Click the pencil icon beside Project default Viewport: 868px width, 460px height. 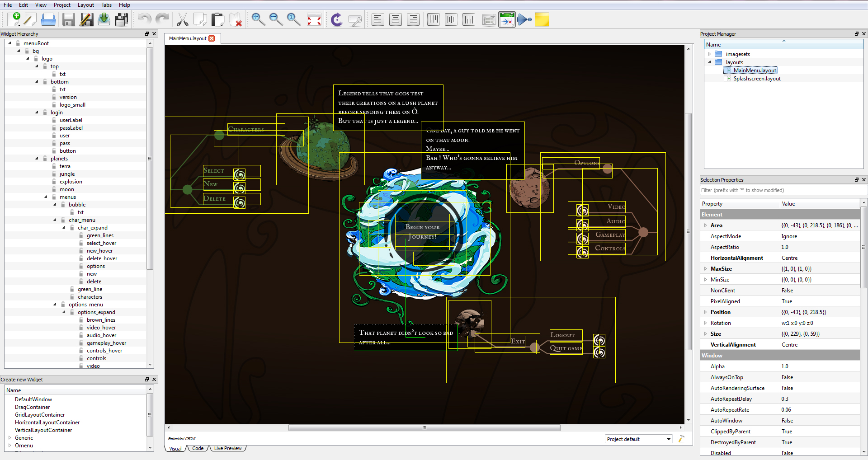tap(681, 439)
